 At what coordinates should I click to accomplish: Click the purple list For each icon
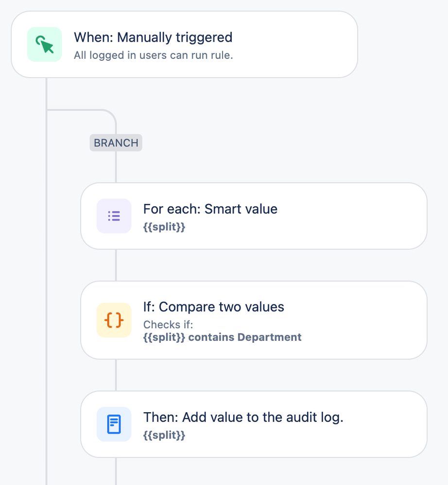point(114,216)
